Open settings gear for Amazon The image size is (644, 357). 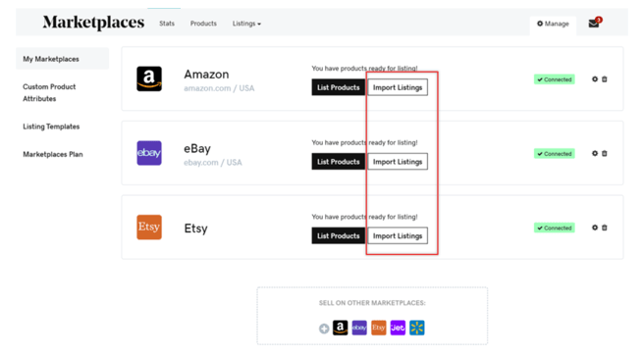pos(595,79)
